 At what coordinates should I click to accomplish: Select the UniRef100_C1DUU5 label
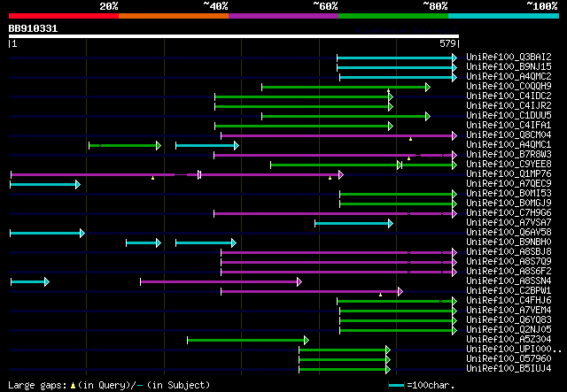tap(509, 115)
